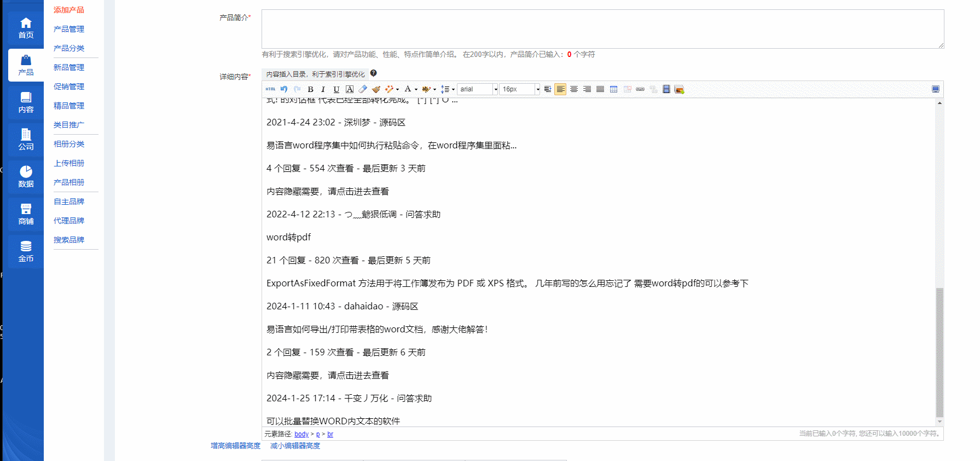
Task: Switch to HTML source mode
Action: pyautogui.click(x=270, y=89)
